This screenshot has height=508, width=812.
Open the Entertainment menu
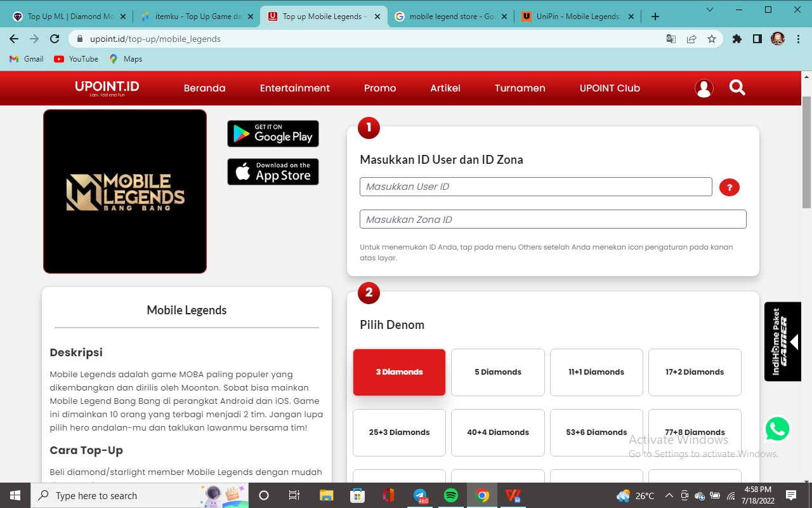[x=294, y=88]
